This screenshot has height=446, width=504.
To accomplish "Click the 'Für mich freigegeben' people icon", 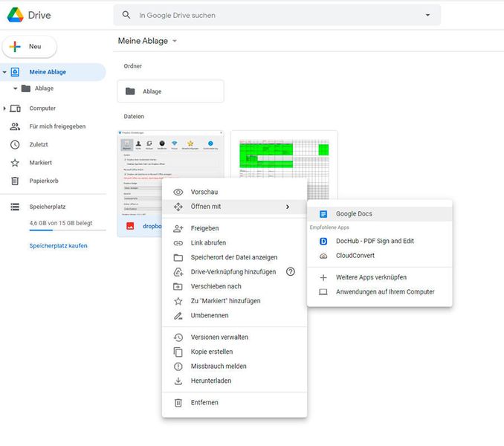I will [15, 126].
